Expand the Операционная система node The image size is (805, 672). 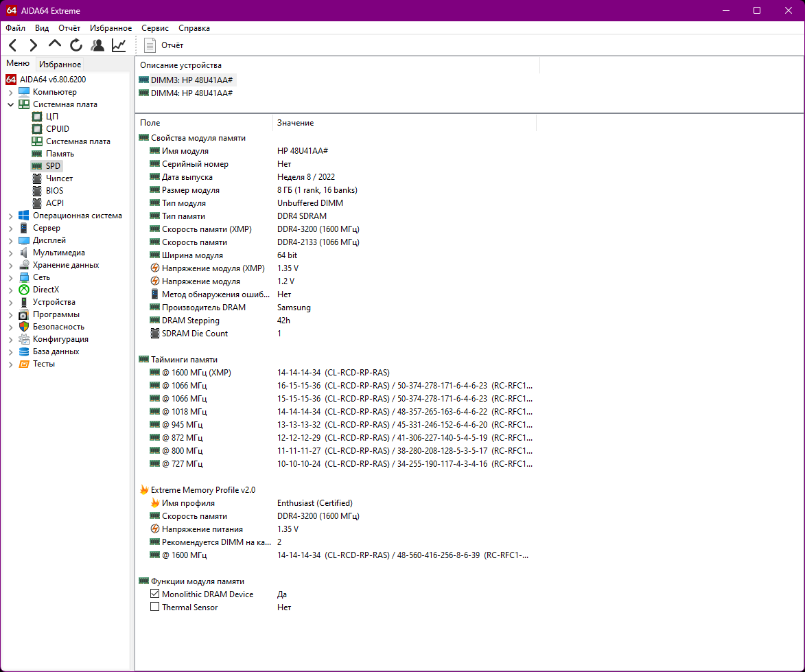pos(11,216)
